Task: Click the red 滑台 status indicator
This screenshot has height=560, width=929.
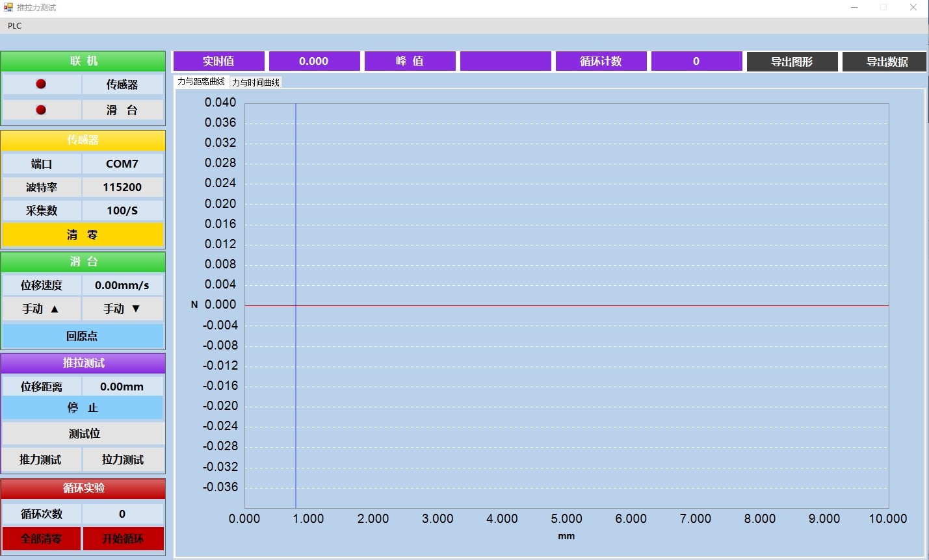Action: coord(41,110)
